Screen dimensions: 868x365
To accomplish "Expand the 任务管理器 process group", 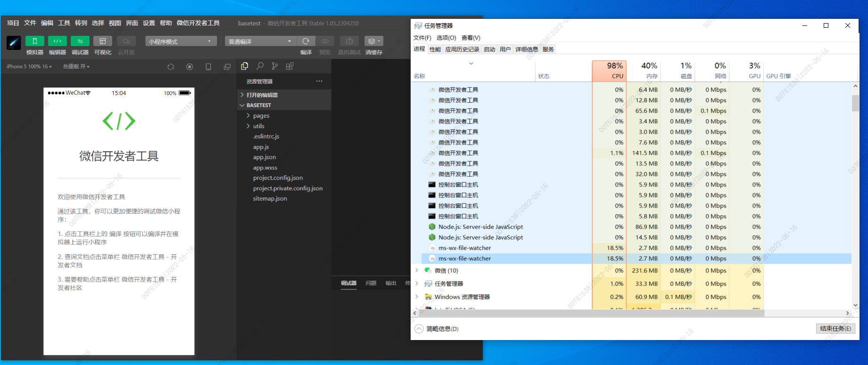I will click(417, 284).
